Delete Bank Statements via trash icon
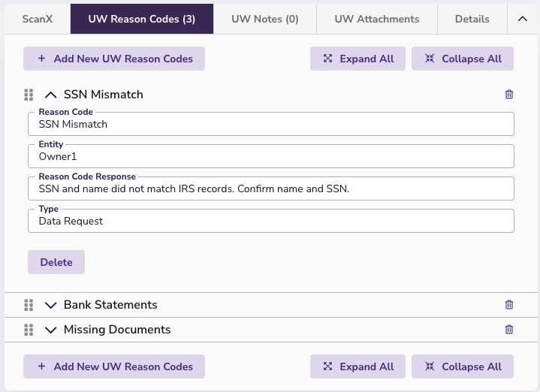The height and width of the screenshot is (392, 540). (x=509, y=304)
